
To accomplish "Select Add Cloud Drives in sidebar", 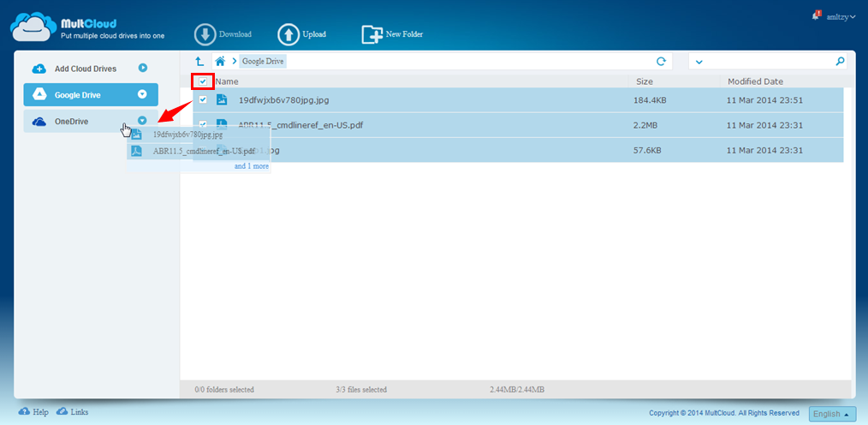I will coord(85,69).
